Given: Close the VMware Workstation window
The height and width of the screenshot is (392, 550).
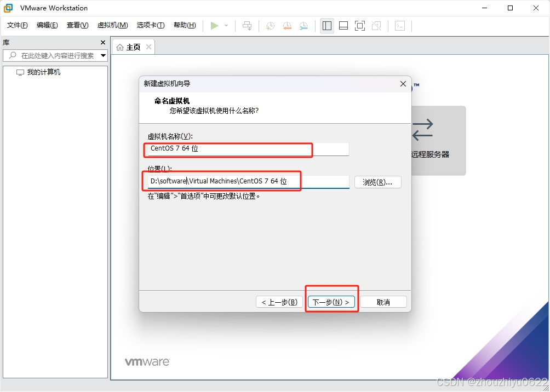Looking at the screenshot, I should click(x=536, y=8).
